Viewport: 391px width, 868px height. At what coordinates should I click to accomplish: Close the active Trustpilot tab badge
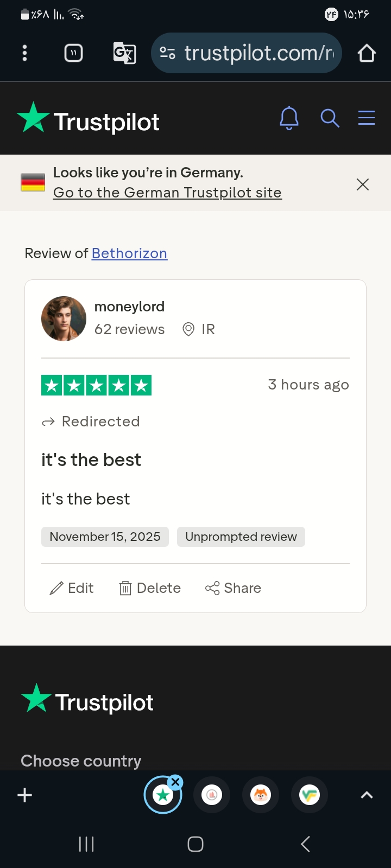point(175,782)
